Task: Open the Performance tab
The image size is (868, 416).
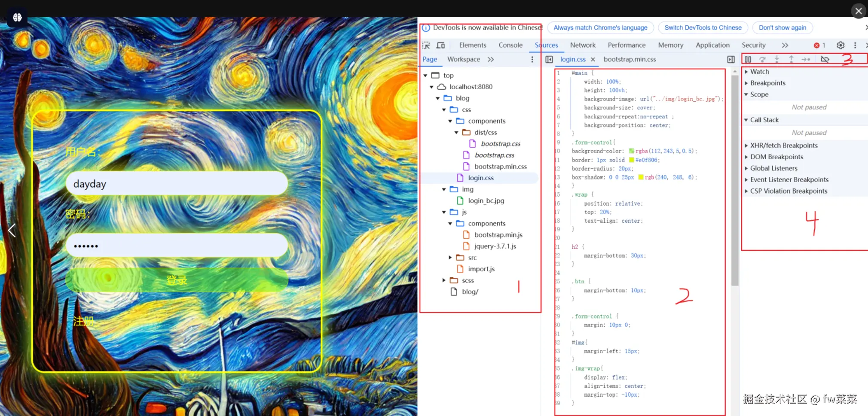Action: (627, 45)
